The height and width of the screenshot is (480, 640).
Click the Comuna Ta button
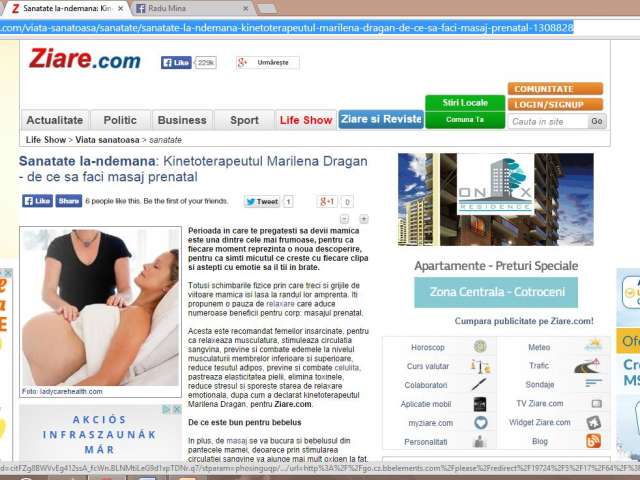coord(465,120)
